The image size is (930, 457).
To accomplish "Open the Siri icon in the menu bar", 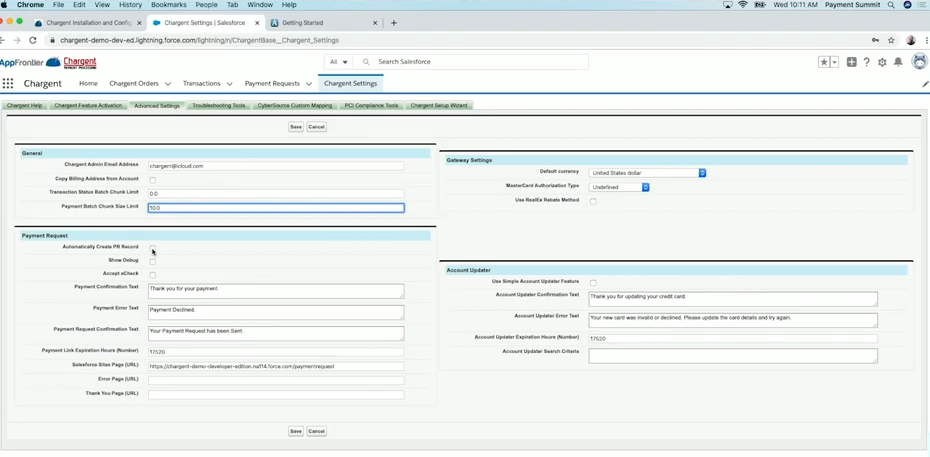I will pos(907,5).
